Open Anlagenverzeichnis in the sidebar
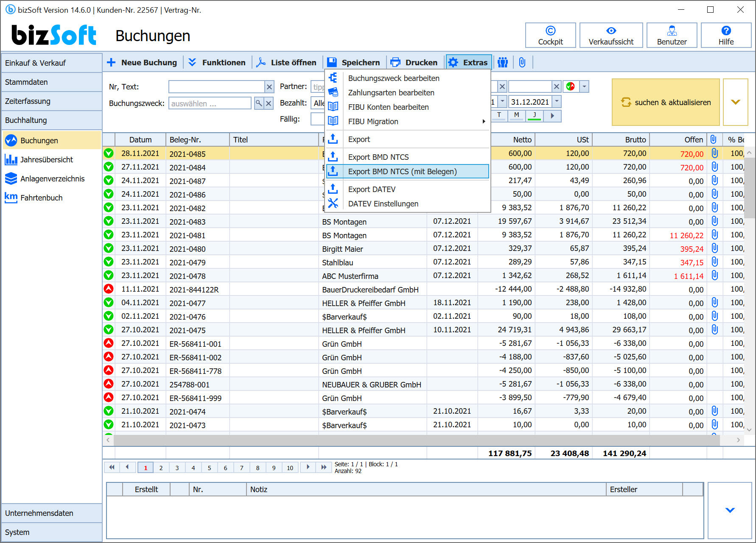 52,179
